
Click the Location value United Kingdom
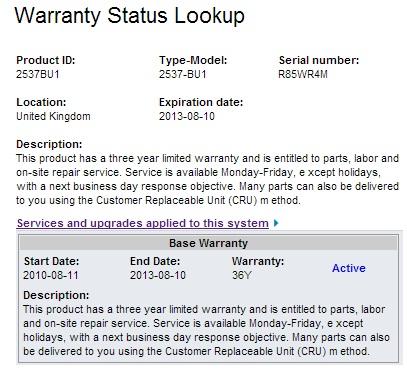(53, 116)
